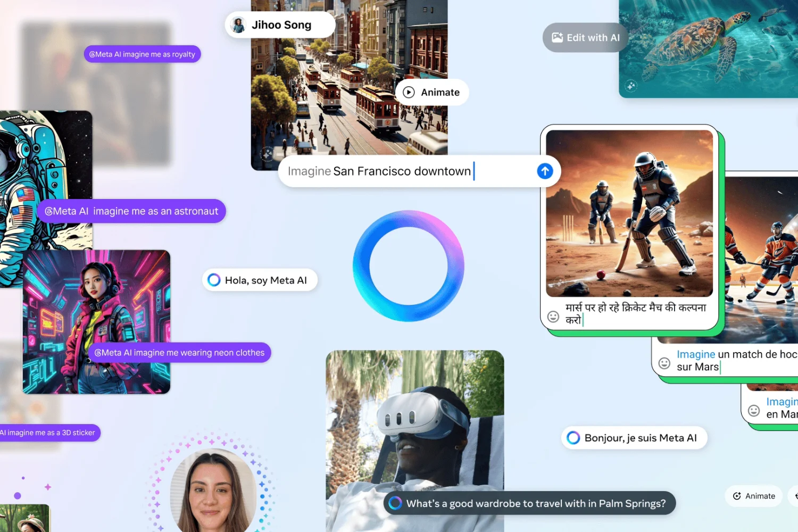Click the 'imagine me as an astronaut' prompt
This screenshot has width=798, height=532.
(131, 211)
